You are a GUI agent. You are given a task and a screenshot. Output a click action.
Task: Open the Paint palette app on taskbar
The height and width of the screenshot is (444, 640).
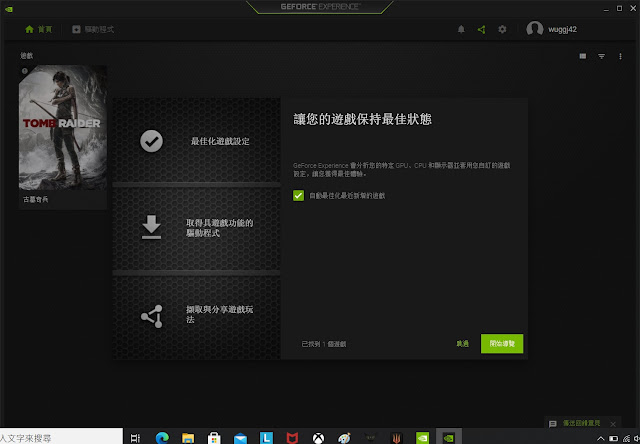[344, 438]
